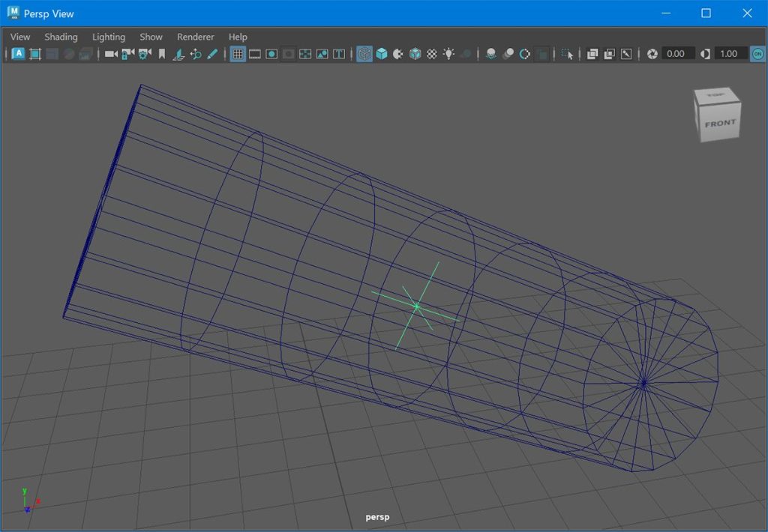Click the Use All Lights lightbulb icon
The height and width of the screenshot is (532, 768).
(448, 54)
